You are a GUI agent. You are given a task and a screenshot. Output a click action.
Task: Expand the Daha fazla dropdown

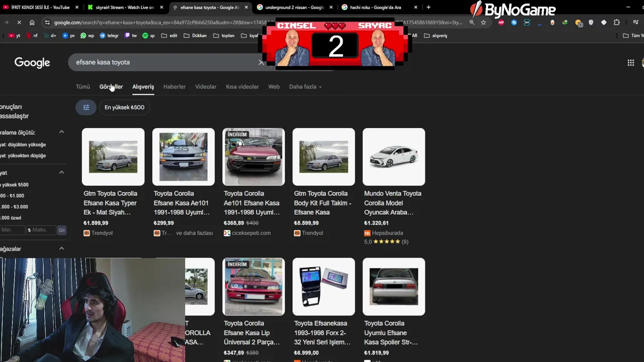click(305, 87)
